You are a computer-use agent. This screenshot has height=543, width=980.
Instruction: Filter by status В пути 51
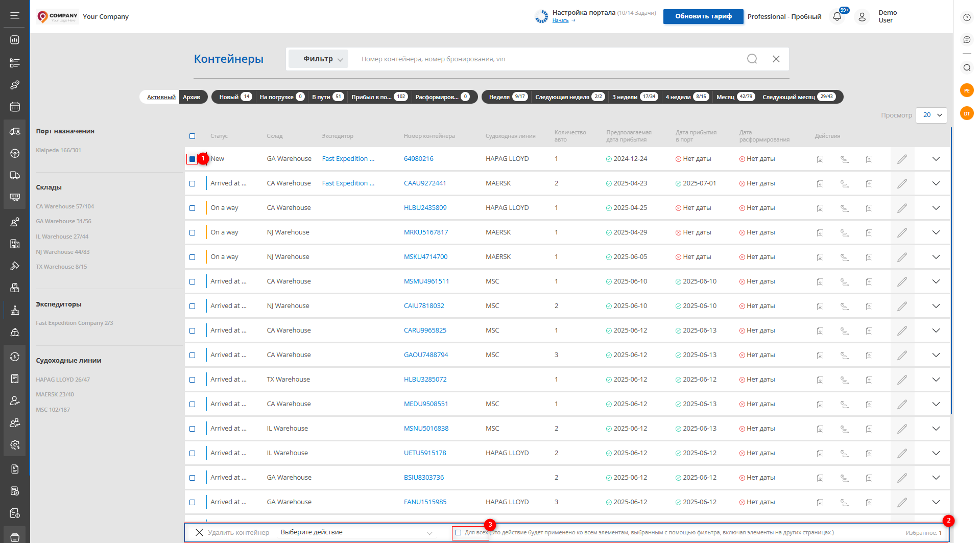pyautogui.click(x=328, y=97)
